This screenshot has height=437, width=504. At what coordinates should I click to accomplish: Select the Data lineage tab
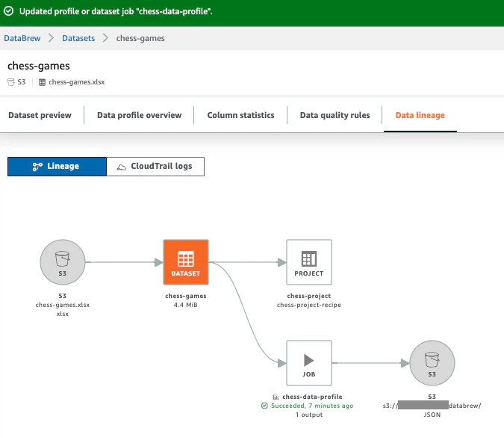(x=420, y=115)
